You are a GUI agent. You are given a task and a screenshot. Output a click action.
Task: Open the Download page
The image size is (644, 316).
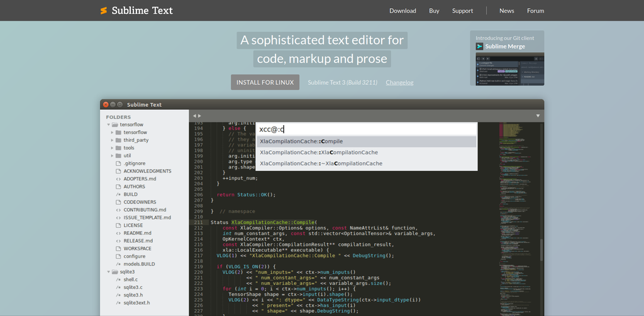coord(402,11)
